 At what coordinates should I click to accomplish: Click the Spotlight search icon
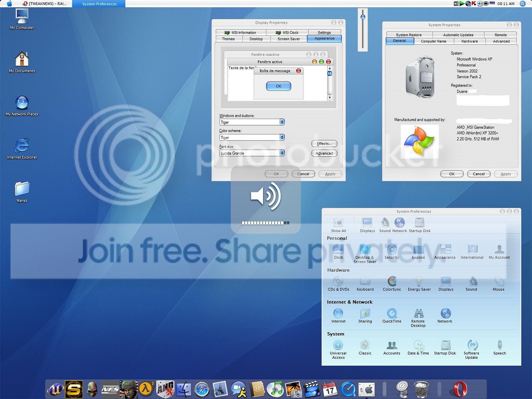tap(523, 4)
